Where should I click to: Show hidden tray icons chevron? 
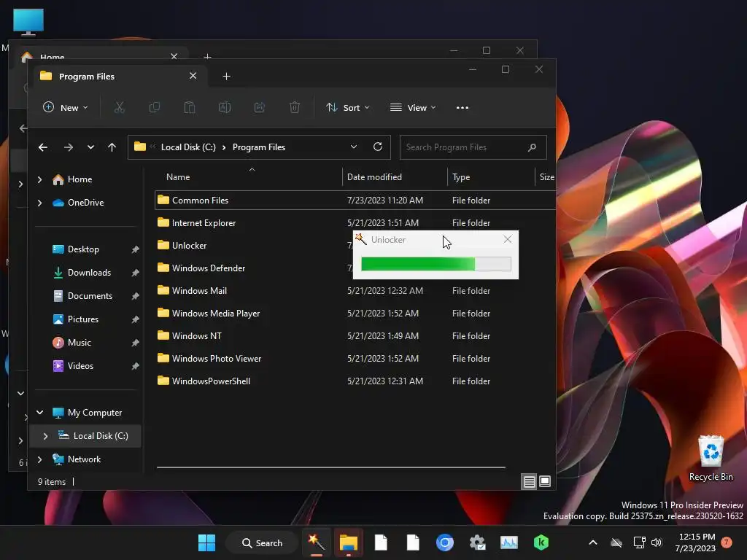pos(593,542)
